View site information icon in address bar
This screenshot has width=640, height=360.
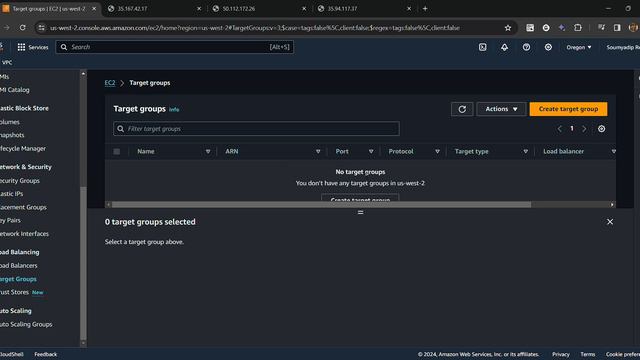click(x=41, y=28)
